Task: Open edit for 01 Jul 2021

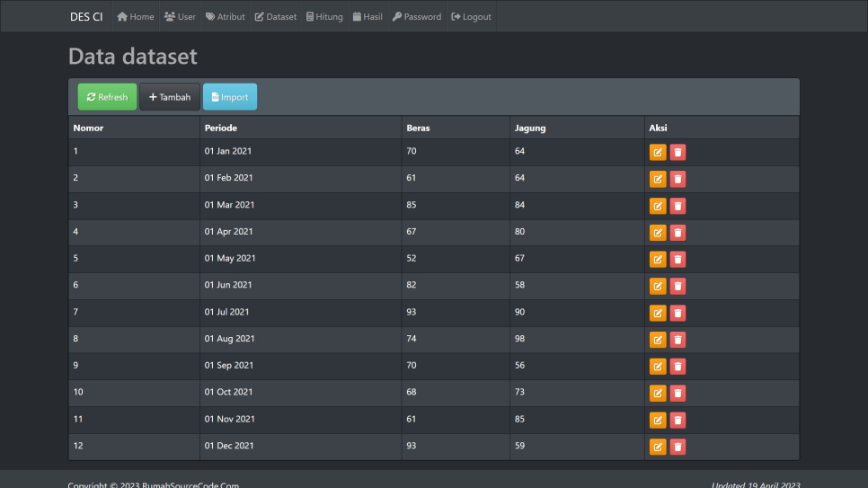Action: pyautogui.click(x=658, y=313)
